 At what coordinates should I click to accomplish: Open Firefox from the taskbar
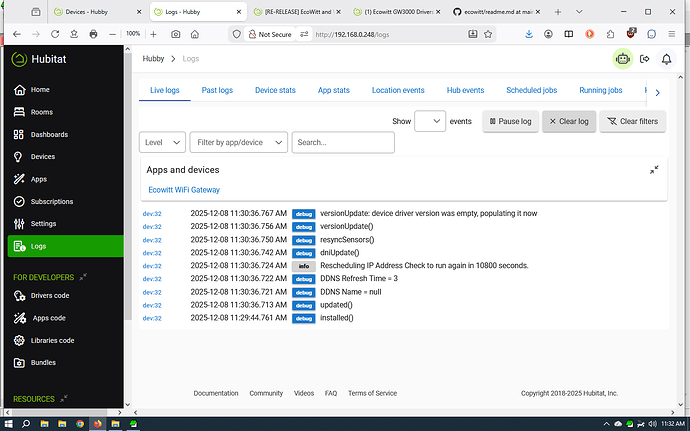click(x=97, y=424)
